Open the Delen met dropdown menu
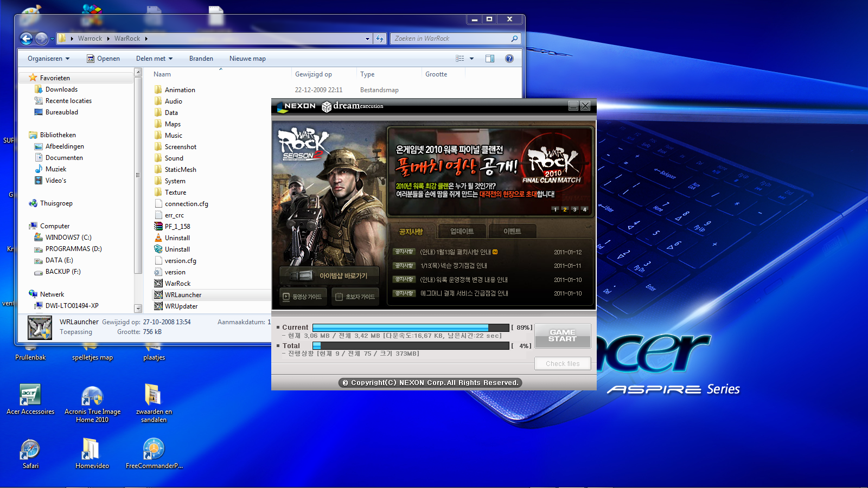The image size is (868, 488). click(155, 59)
